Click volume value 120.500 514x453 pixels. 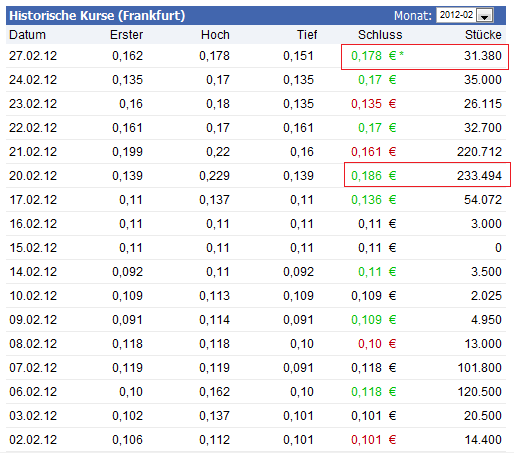coord(480,392)
